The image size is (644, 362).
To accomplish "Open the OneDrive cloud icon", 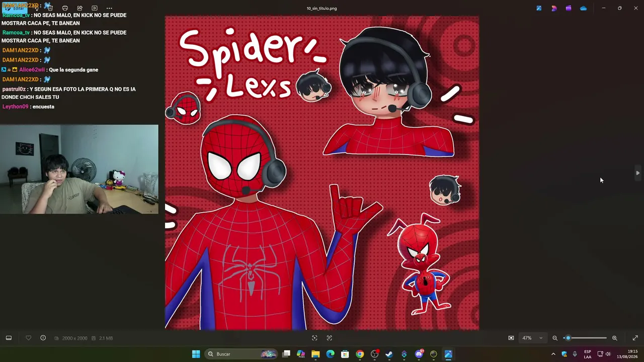I will [583, 8].
